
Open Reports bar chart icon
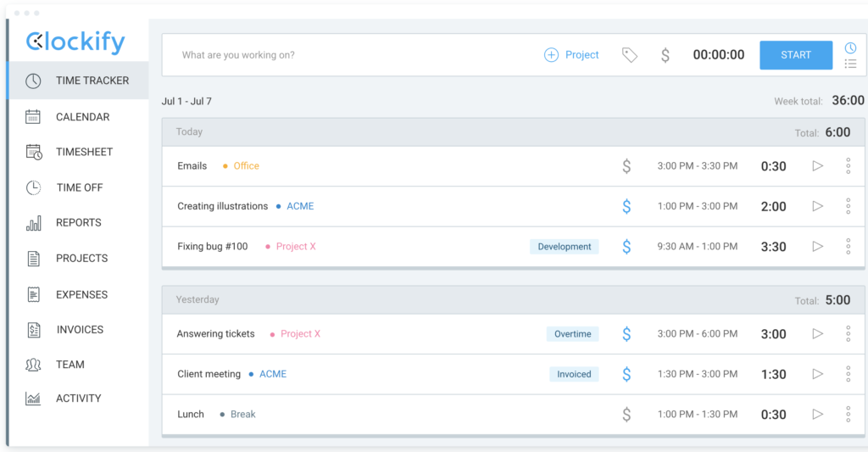[x=34, y=223]
